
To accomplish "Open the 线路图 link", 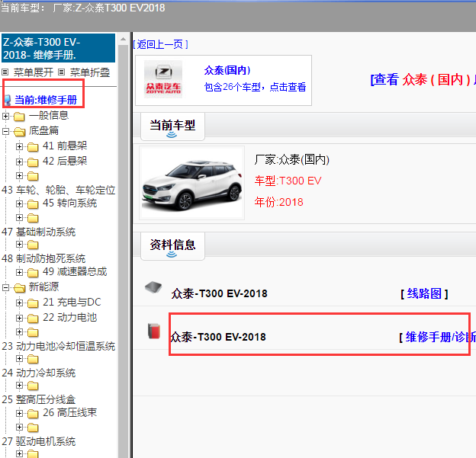I will click(424, 293).
